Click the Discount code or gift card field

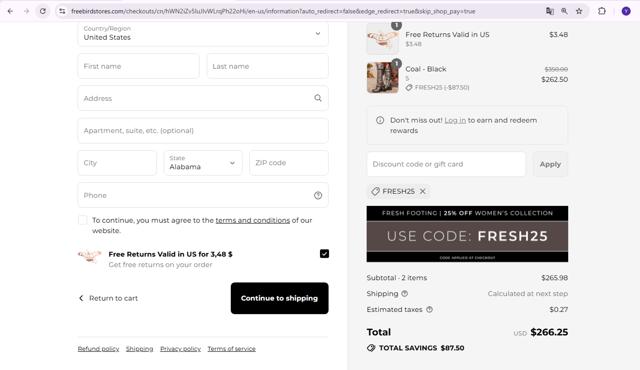click(x=446, y=164)
